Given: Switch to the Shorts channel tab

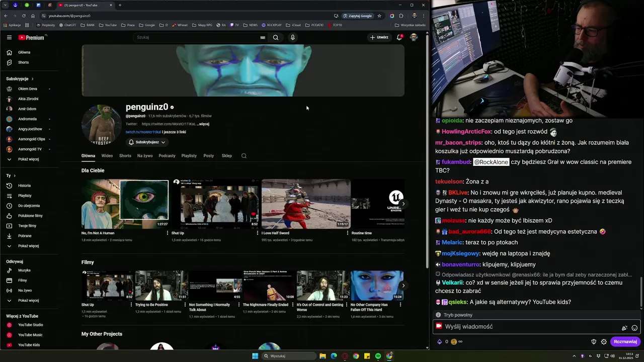Looking at the screenshot, I should coord(125,156).
